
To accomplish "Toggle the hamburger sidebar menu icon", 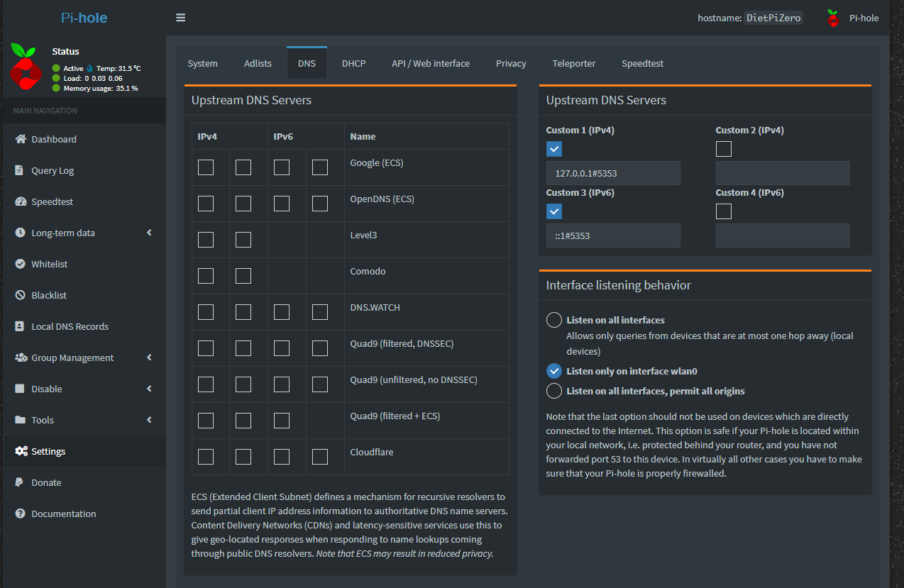I will [181, 18].
